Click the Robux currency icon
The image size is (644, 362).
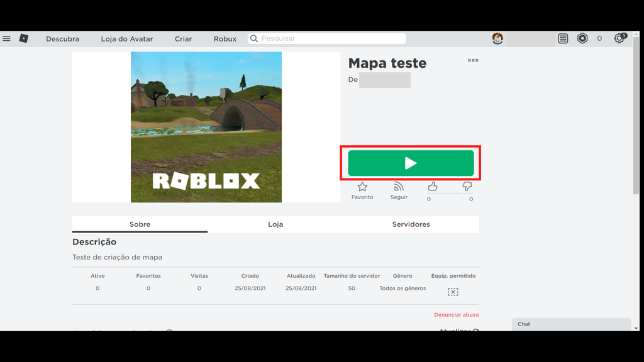click(582, 38)
